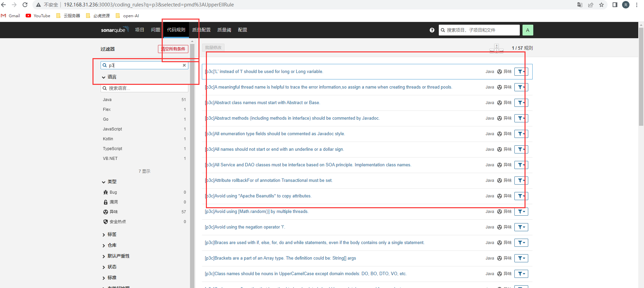Open filter dropdown for Abstract class names rule
The width and height of the screenshot is (644, 288).
521,103
